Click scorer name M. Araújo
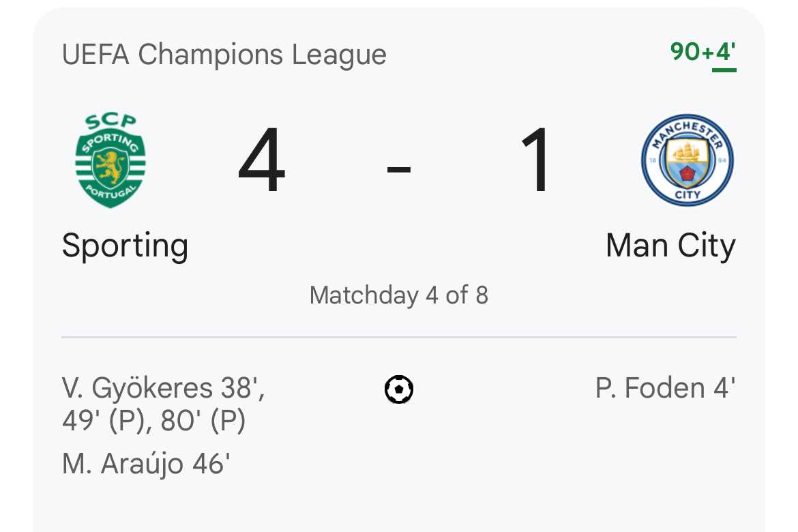798x532 pixels. (123, 464)
